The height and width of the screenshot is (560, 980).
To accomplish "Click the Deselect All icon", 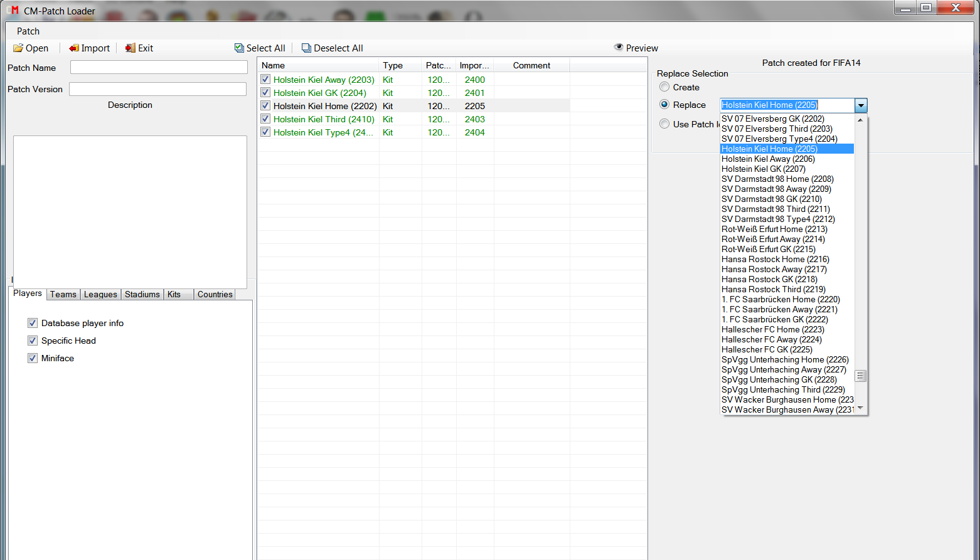I will point(306,48).
